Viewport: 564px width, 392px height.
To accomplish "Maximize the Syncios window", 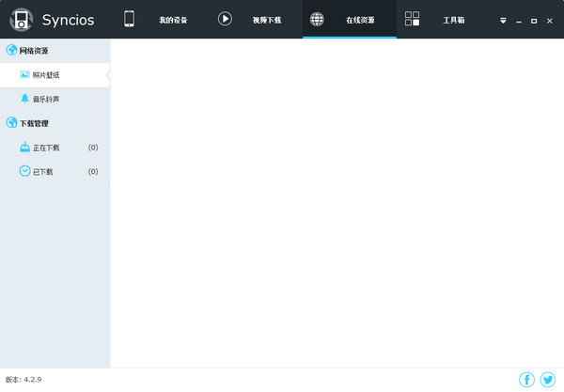I will pyautogui.click(x=534, y=20).
